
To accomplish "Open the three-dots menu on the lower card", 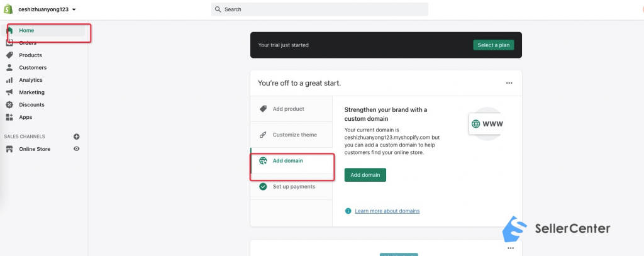I will [x=511, y=248].
